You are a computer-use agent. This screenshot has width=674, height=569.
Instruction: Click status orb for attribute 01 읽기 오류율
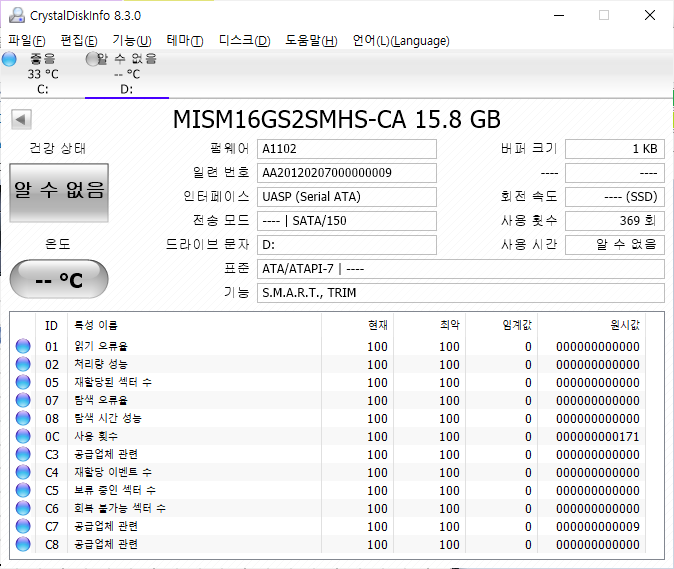pyautogui.click(x=24, y=347)
